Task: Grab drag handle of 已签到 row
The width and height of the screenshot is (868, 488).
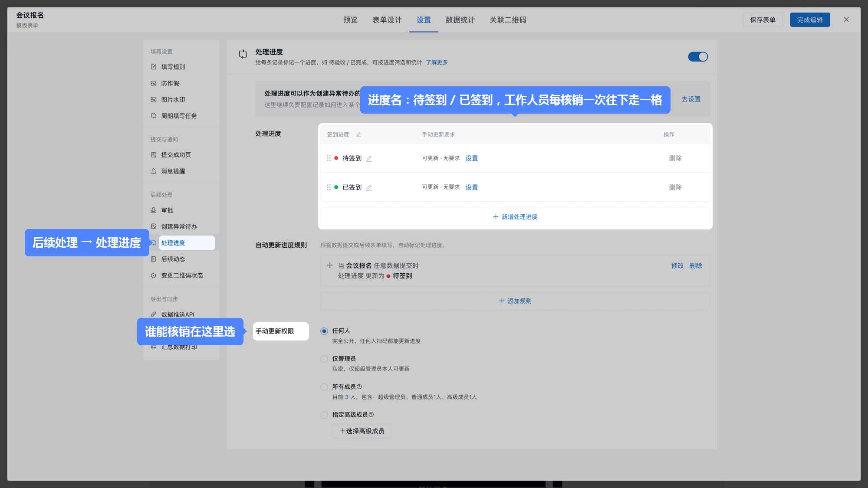Action: 329,187
